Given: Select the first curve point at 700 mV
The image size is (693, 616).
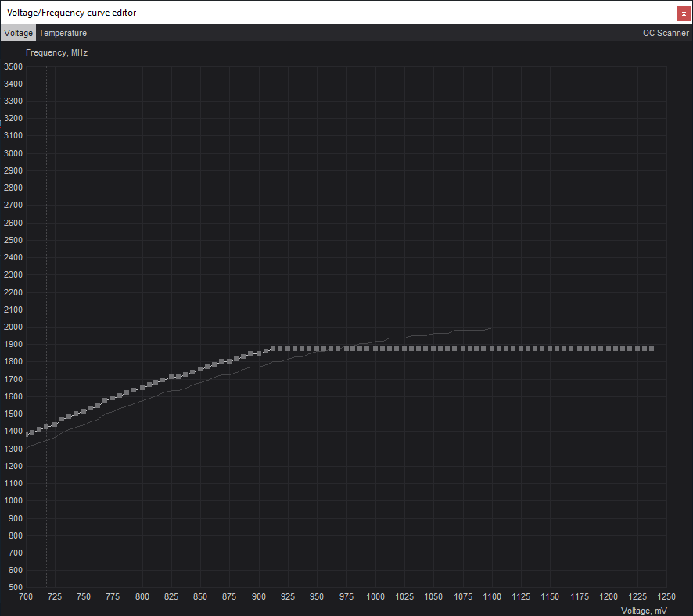Looking at the screenshot, I should (x=27, y=435).
